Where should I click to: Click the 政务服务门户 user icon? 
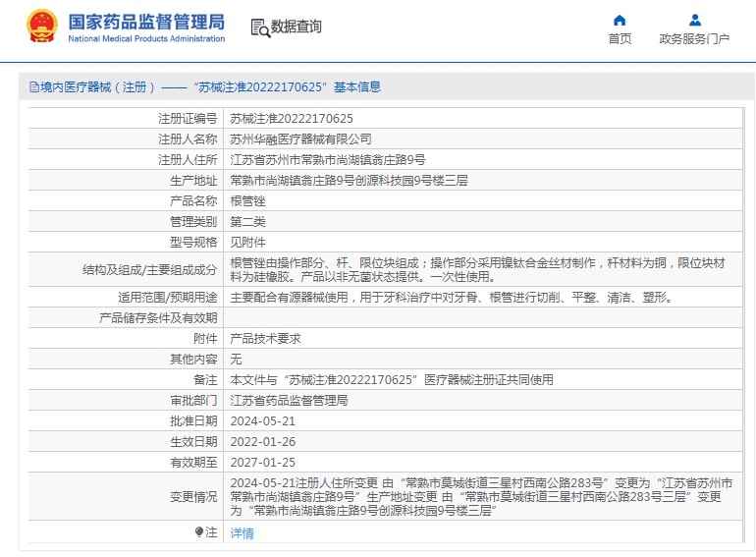(695, 21)
